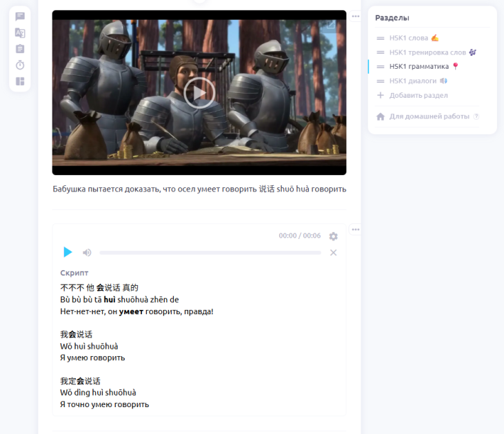Click the Разделы heading

click(392, 18)
